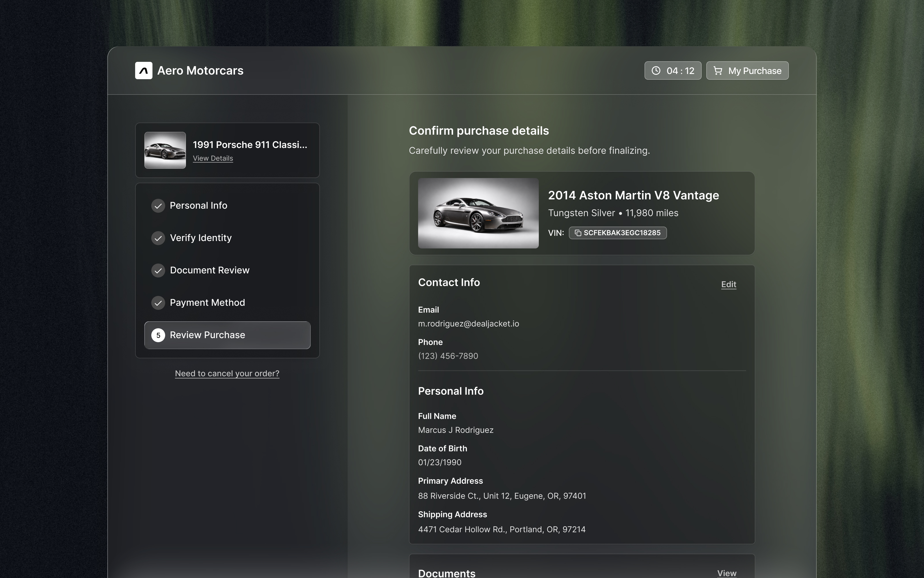Click View link for Documents
This screenshot has height=578, width=924.
(x=726, y=573)
